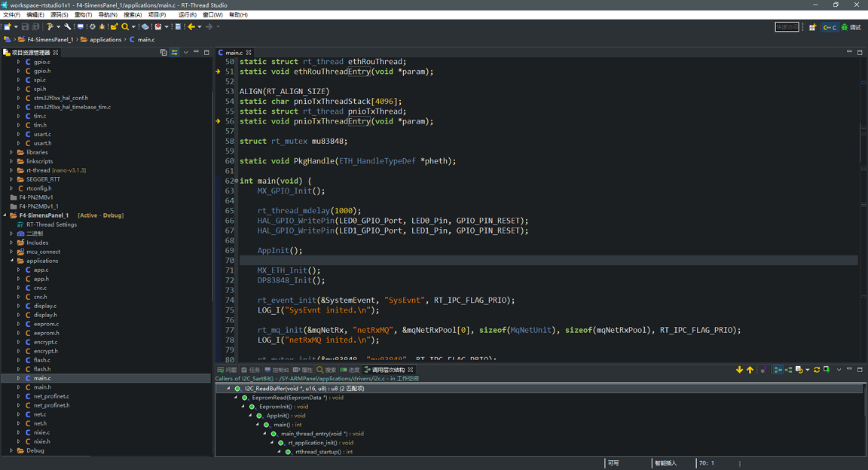The width and height of the screenshot is (868, 470).
Task: Open the 窗口(W) menu
Action: (213, 15)
